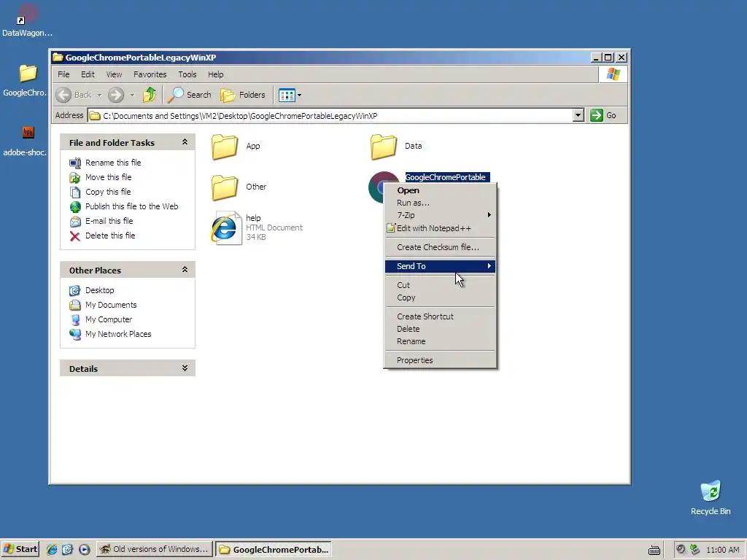Click the Copy this file icon
Screen dimensions: 747x560
tap(75, 192)
